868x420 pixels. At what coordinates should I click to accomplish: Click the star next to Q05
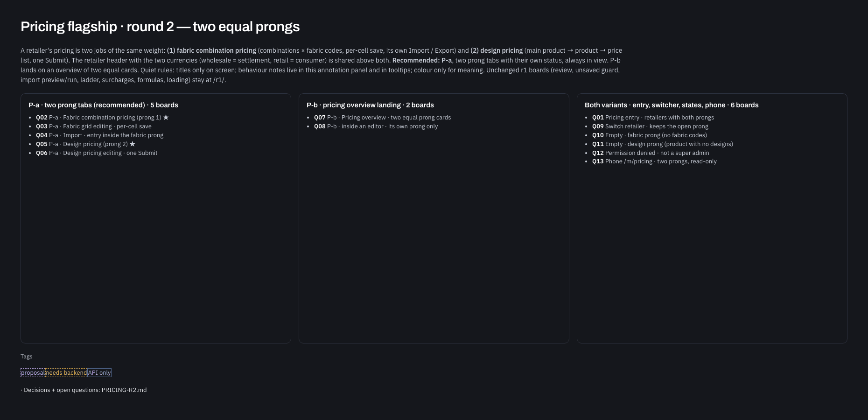133,144
